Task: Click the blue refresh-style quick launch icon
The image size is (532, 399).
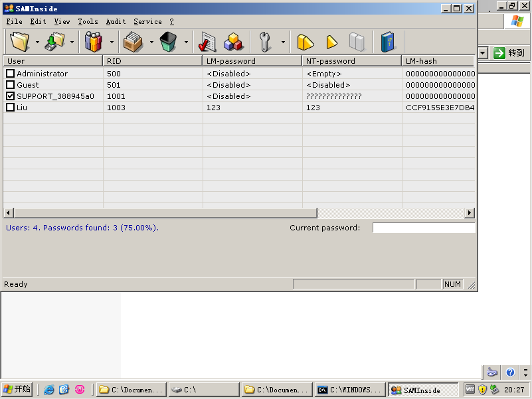Action: (x=64, y=390)
